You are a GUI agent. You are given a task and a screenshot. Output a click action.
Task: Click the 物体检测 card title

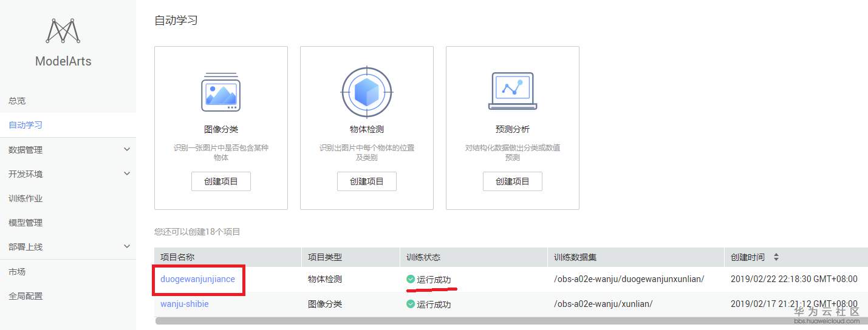click(367, 129)
